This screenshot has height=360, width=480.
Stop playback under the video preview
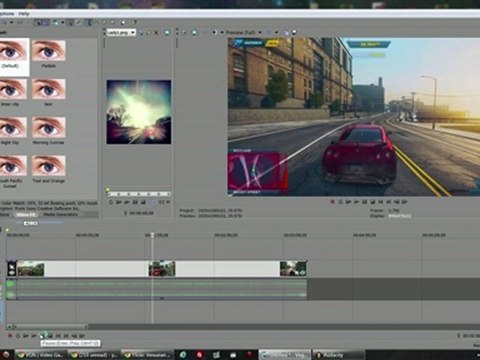click(373, 202)
